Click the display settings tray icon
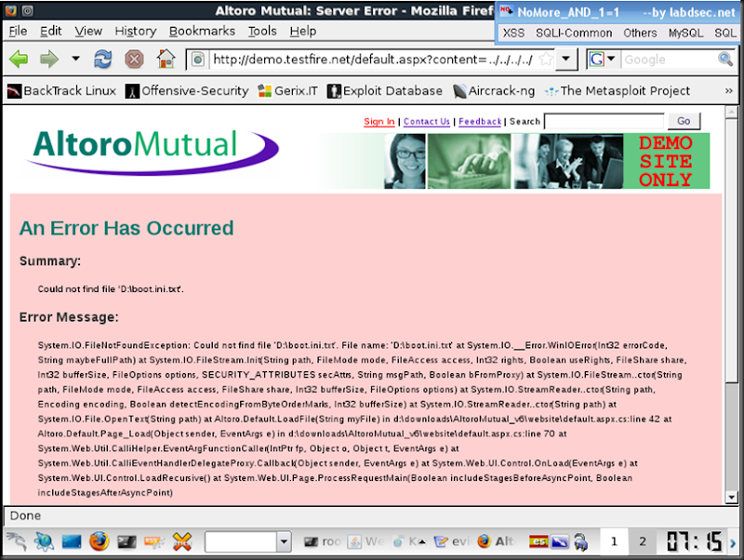The width and height of the screenshot is (744, 560). coord(560,541)
